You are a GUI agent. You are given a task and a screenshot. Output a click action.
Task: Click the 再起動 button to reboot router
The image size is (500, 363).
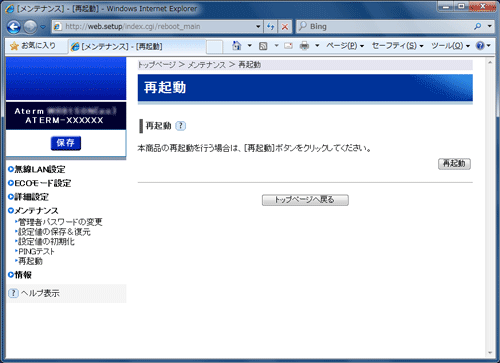click(x=454, y=164)
